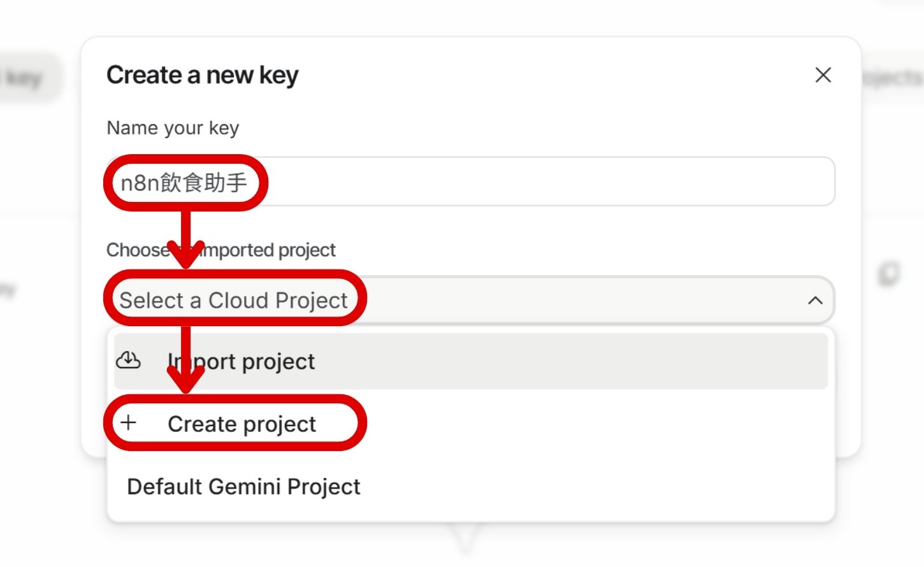Image resolution: width=924 pixels, height=567 pixels.
Task: Click the Choose an imported project label
Action: pos(268,250)
